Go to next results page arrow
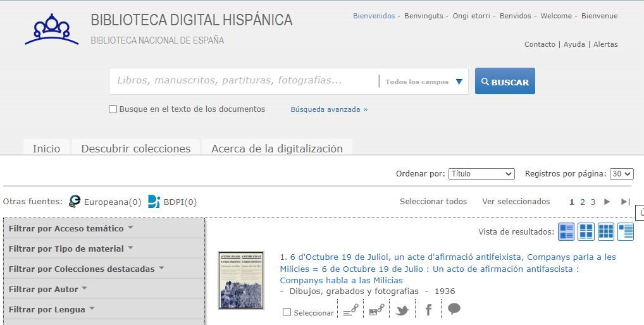This screenshot has width=644, height=325. (607, 202)
